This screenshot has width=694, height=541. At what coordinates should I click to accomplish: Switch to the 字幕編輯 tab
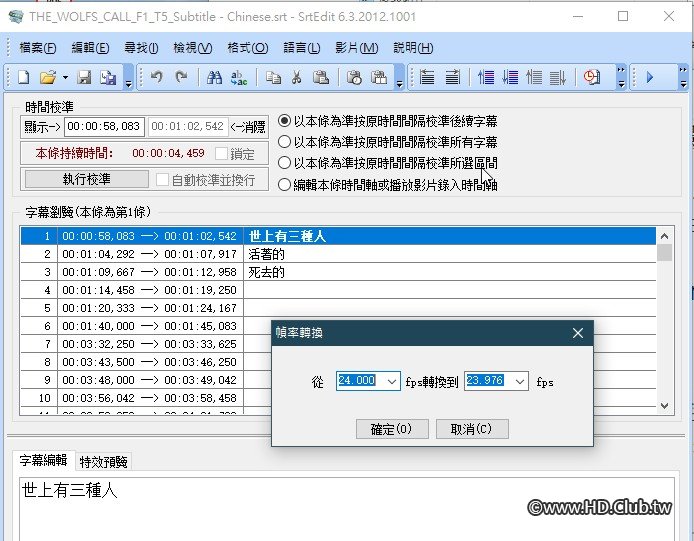click(43, 460)
